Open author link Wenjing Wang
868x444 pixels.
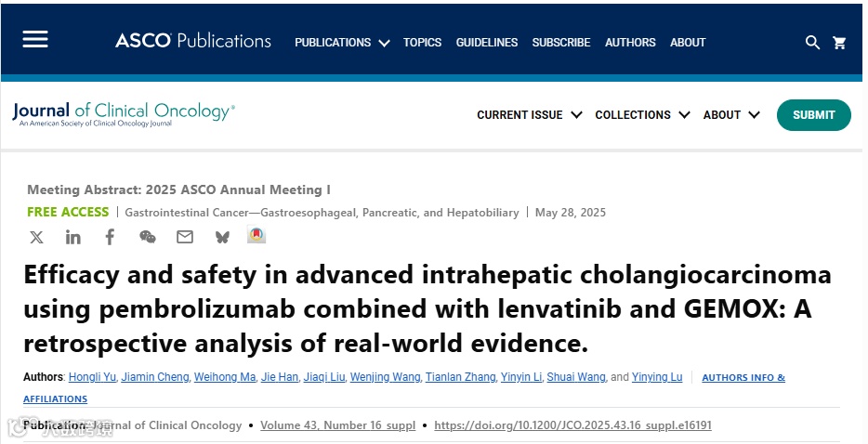point(386,377)
